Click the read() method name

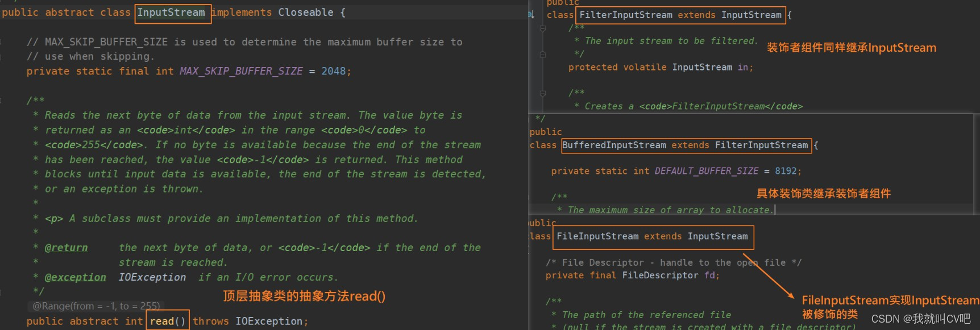(168, 321)
